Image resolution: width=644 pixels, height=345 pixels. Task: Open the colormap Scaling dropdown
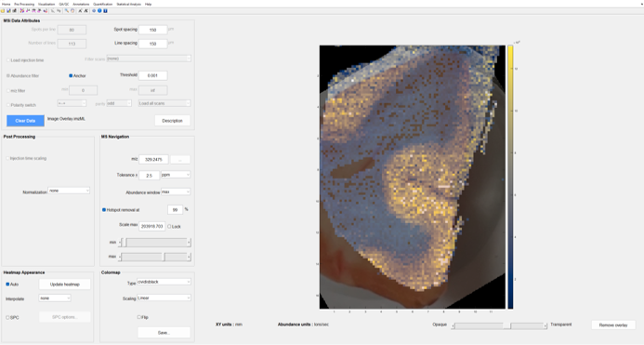(x=164, y=298)
